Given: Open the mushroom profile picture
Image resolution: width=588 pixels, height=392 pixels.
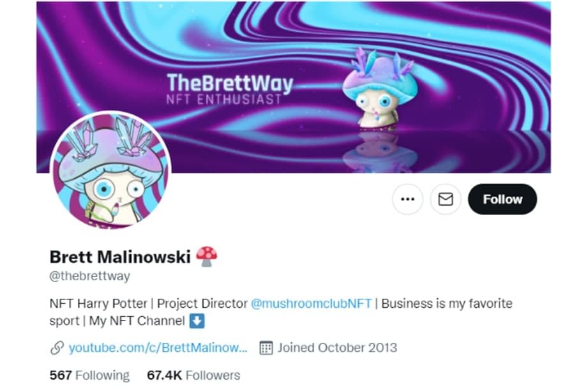Looking at the screenshot, I should click(110, 170).
